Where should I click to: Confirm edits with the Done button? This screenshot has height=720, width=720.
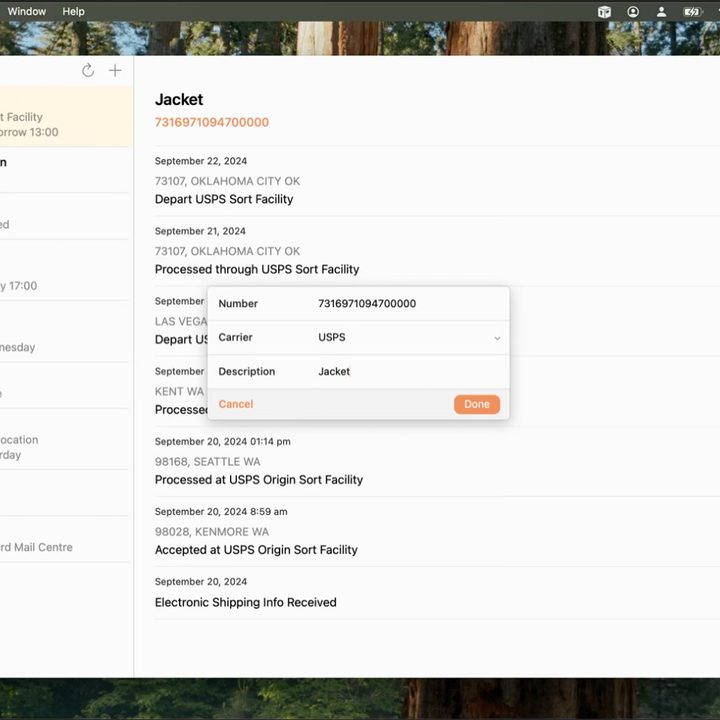click(477, 404)
